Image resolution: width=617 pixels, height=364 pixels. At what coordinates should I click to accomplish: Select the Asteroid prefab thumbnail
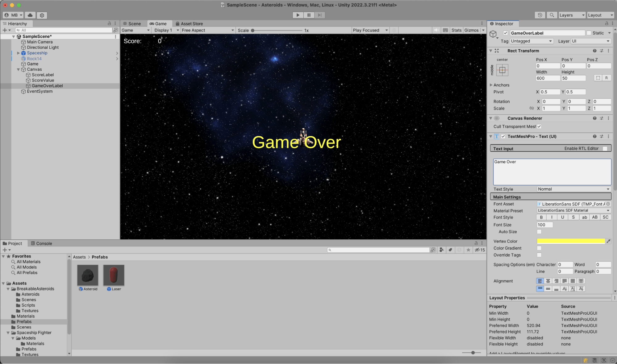[87, 275]
